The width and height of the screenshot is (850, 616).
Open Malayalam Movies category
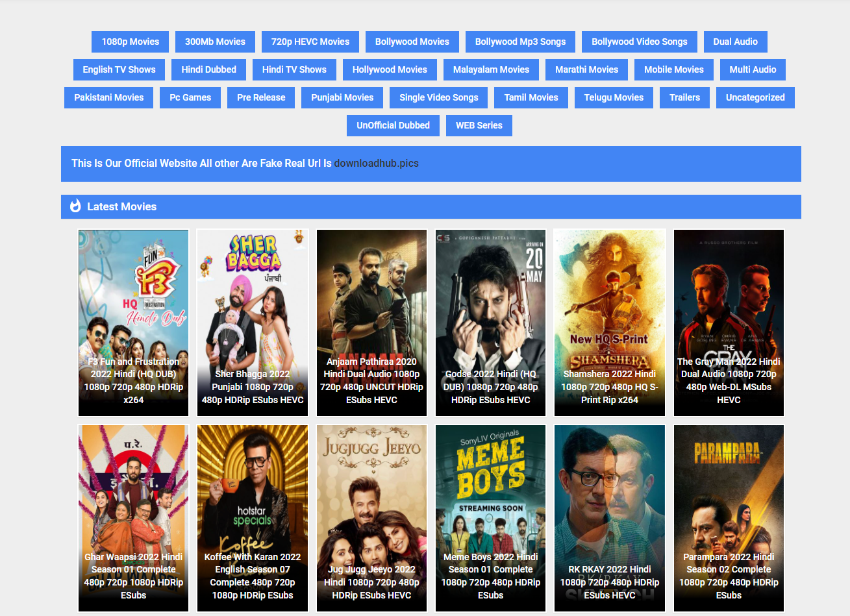491,69
